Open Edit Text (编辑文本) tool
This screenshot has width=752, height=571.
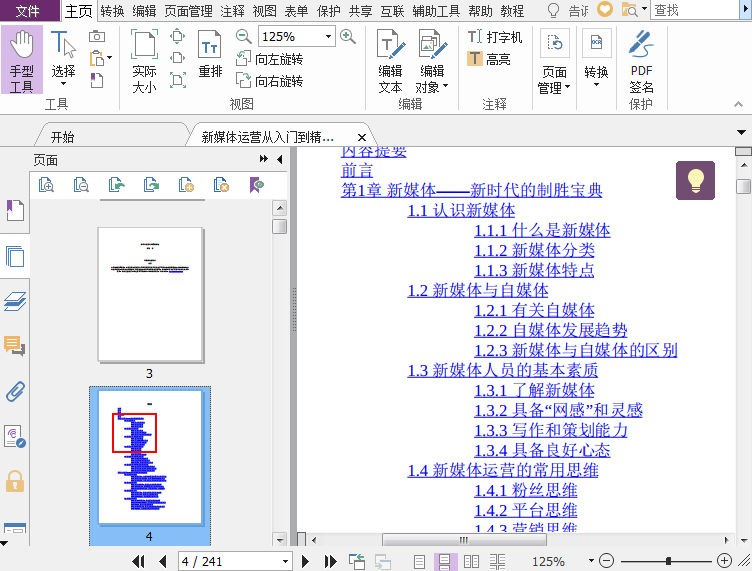390,61
